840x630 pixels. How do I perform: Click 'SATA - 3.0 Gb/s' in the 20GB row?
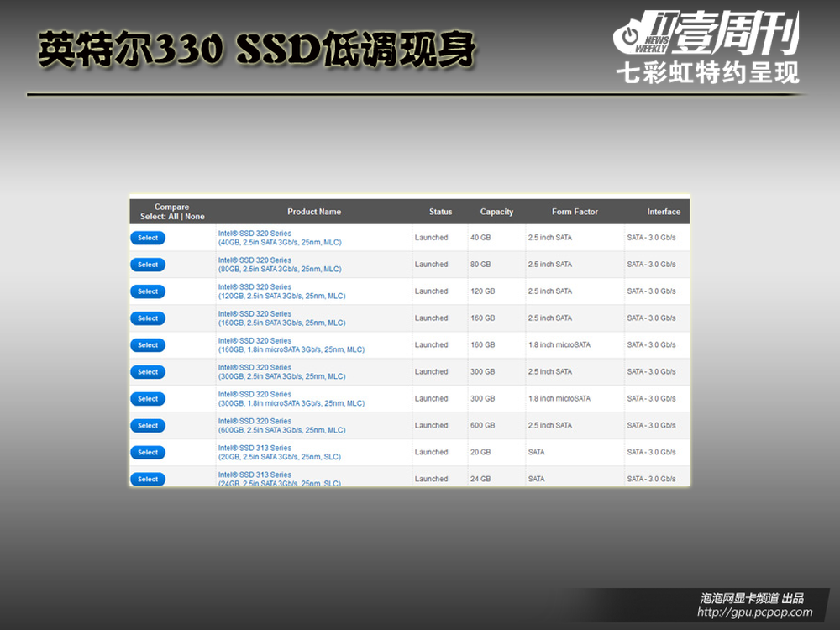click(652, 452)
